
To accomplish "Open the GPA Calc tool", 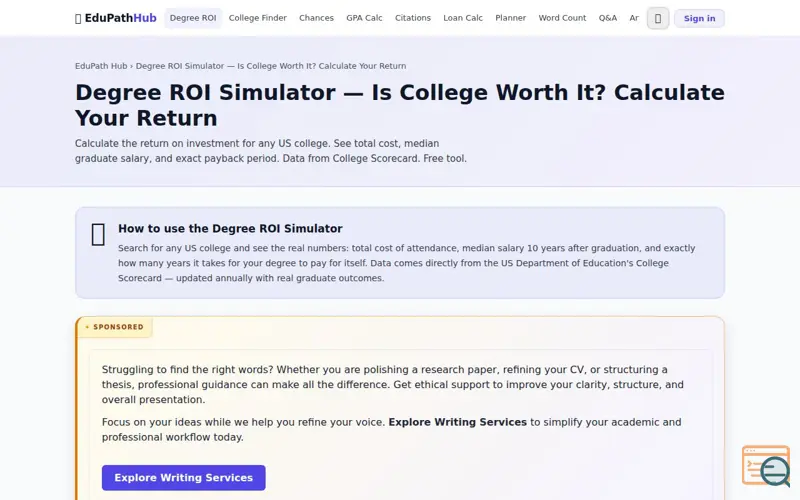I will [x=364, y=18].
